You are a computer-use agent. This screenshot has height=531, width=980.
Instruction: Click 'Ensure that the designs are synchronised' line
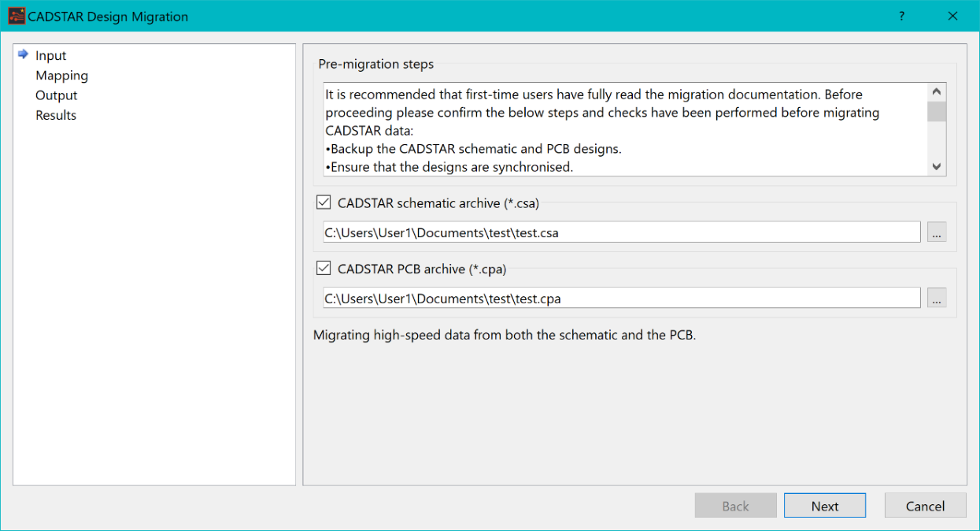pos(449,167)
